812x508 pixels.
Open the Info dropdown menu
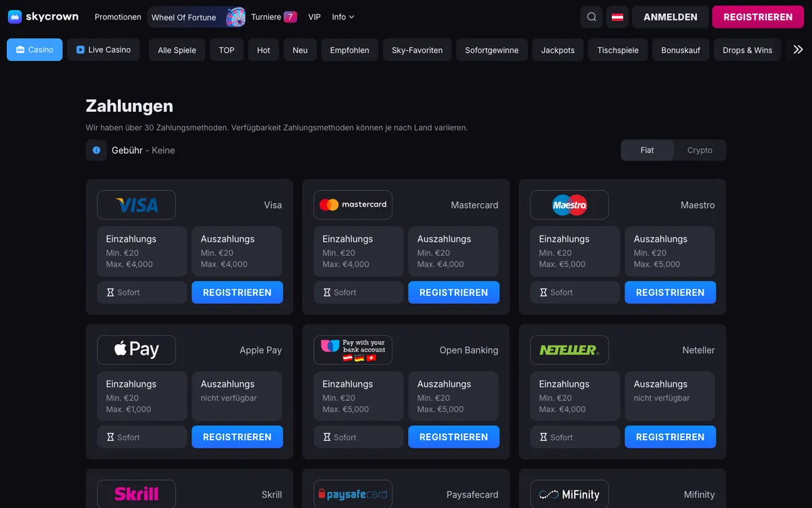coord(343,17)
